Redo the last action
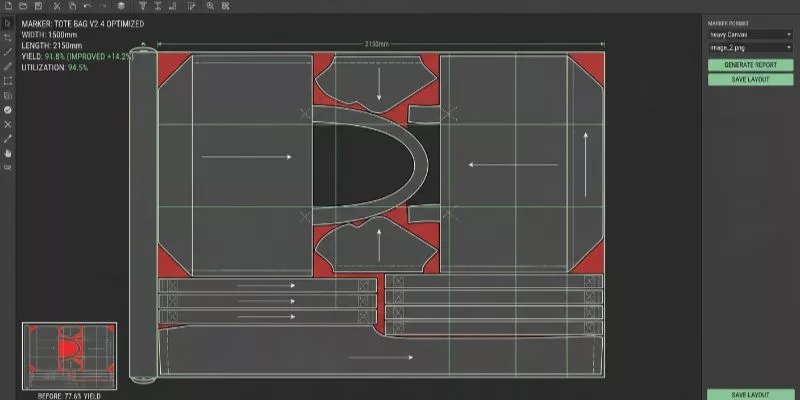 [103, 6]
